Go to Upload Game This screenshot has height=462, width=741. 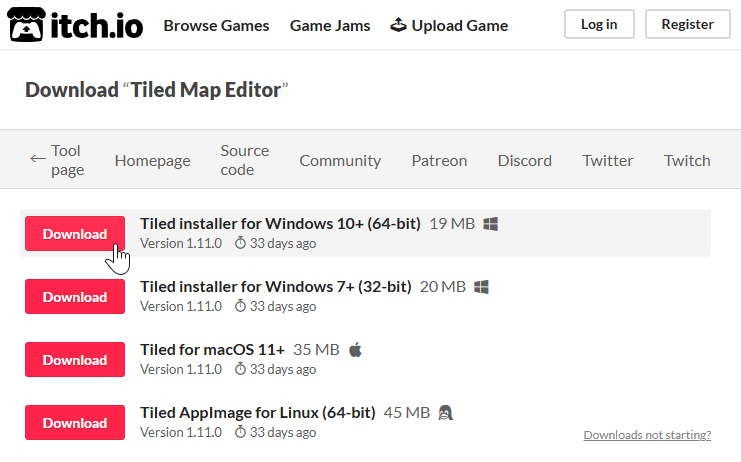click(x=449, y=26)
